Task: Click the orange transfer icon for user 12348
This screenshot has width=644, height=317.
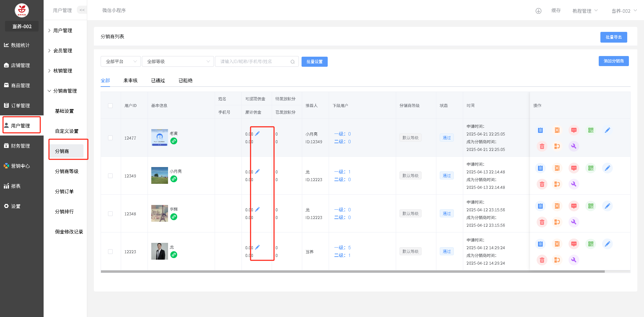Action: click(557, 222)
